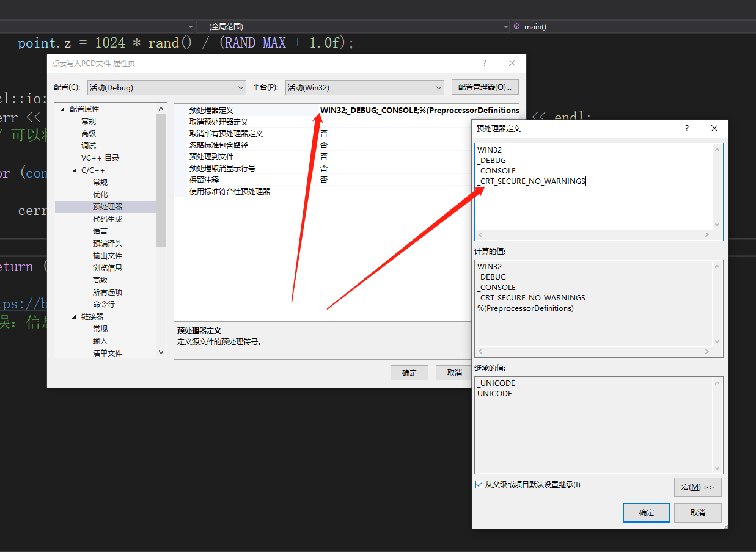756x552 pixels.
Task: Click the down arrow on tree scrollbar
Action: (x=160, y=352)
